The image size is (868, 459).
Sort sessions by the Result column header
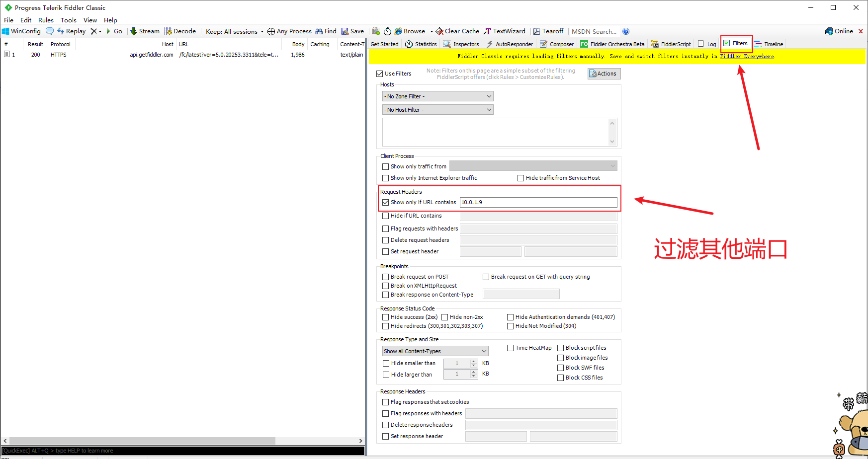pos(35,44)
